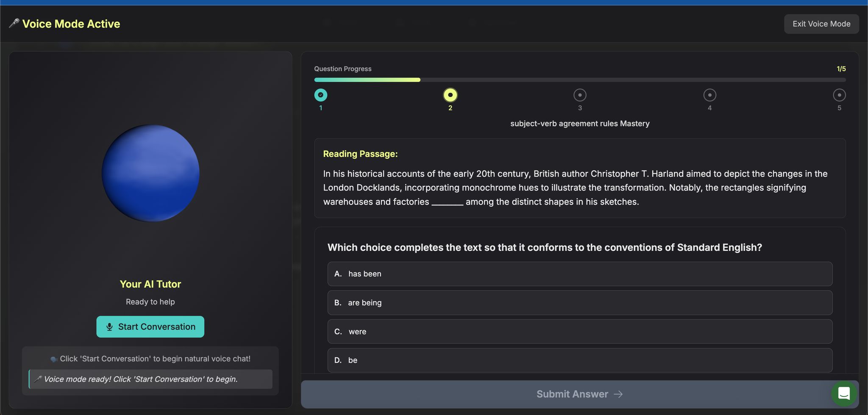Click the microphone icon in Start Conversation

pyautogui.click(x=109, y=327)
